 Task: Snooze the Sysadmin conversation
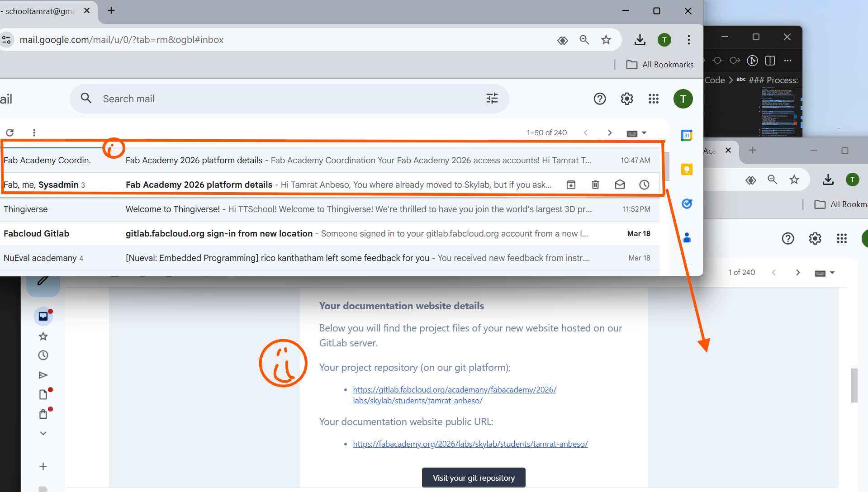pyautogui.click(x=644, y=184)
